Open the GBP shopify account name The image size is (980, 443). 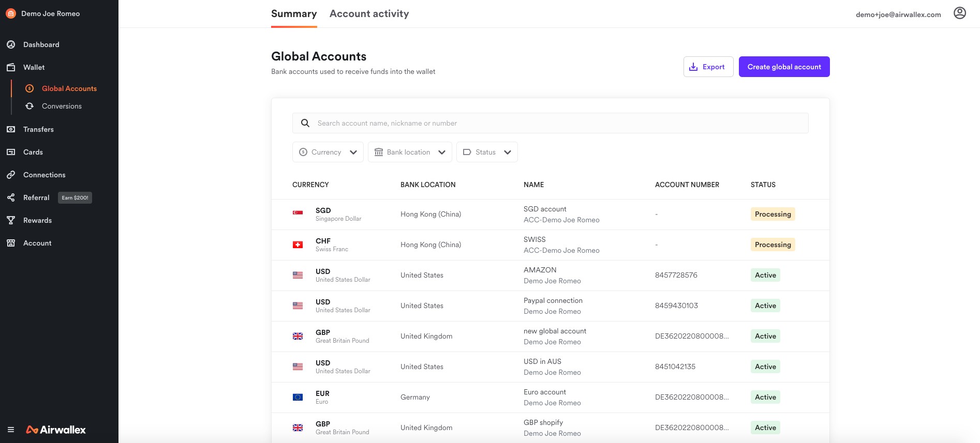543,422
